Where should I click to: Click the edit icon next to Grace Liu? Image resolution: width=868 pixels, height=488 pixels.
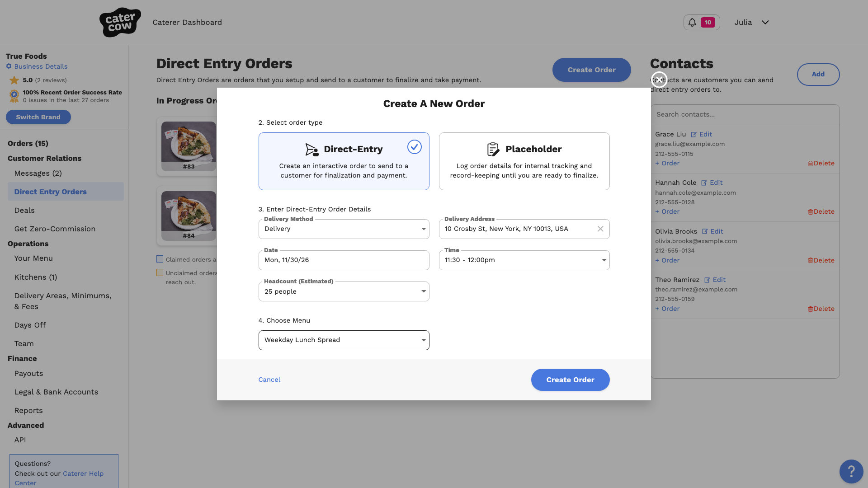693,134
